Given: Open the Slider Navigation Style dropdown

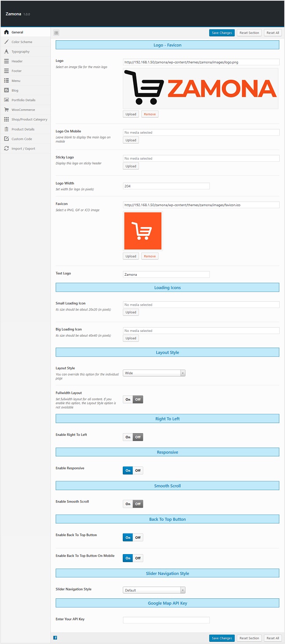Looking at the screenshot, I should [154, 590].
